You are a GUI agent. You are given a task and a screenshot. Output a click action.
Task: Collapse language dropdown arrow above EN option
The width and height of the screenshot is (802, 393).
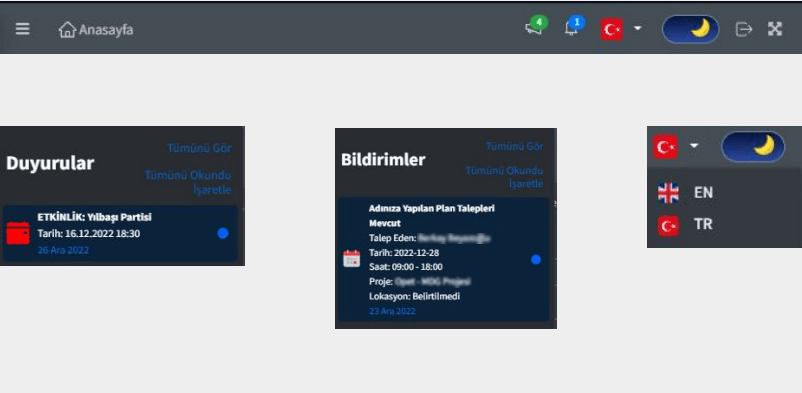(x=694, y=146)
